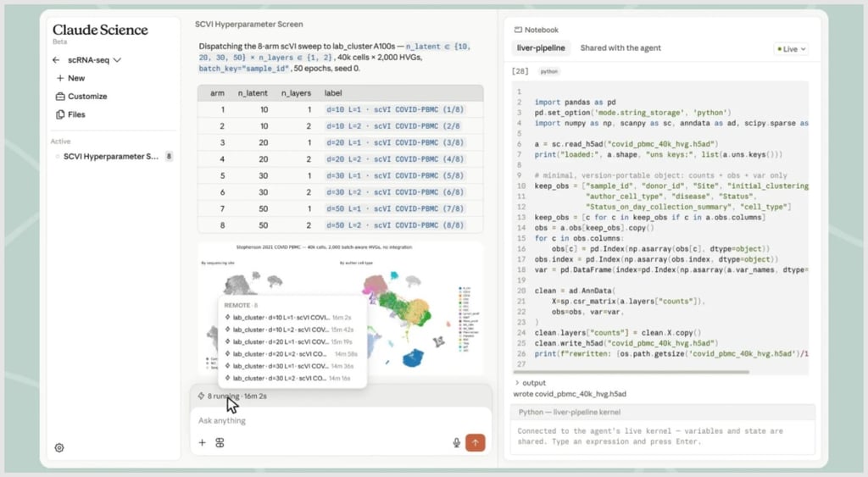Click the plus icon beside New
Viewport: 868px width, 477px height.
click(x=60, y=78)
